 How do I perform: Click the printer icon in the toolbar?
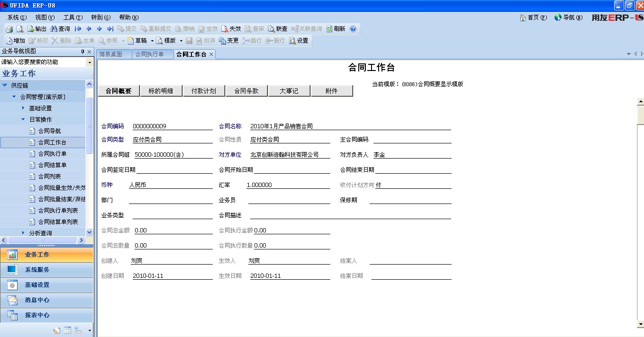pos(9,29)
